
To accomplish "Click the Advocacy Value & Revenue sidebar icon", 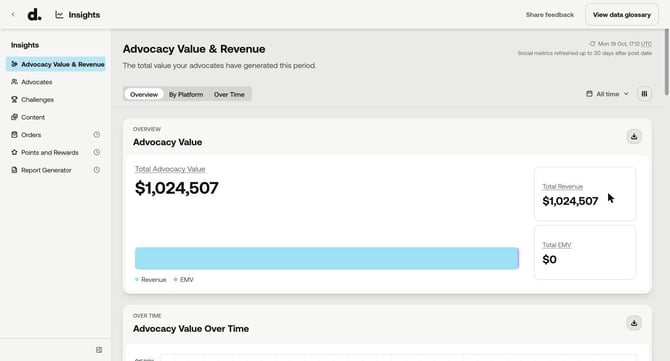I will click(x=14, y=64).
